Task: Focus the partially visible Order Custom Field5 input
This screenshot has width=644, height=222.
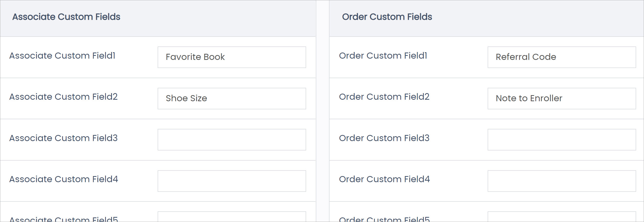Action: tap(562, 217)
